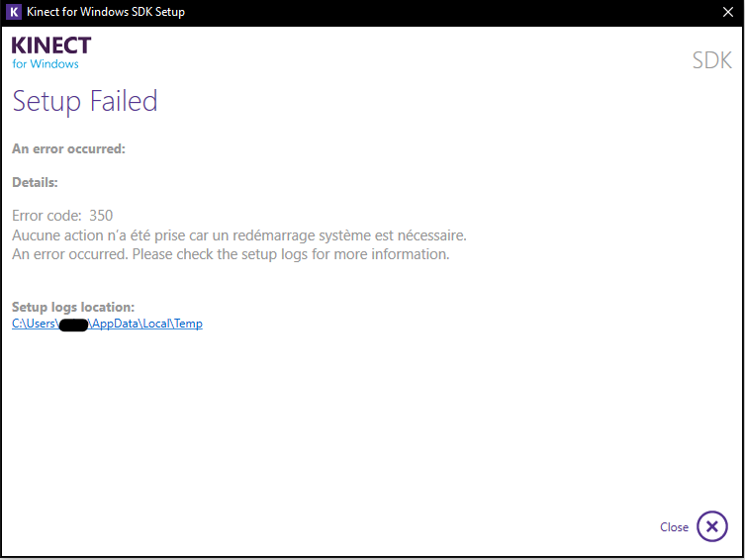Click the KINECT logo wordmark
745x560 pixels.
coord(51,46)
